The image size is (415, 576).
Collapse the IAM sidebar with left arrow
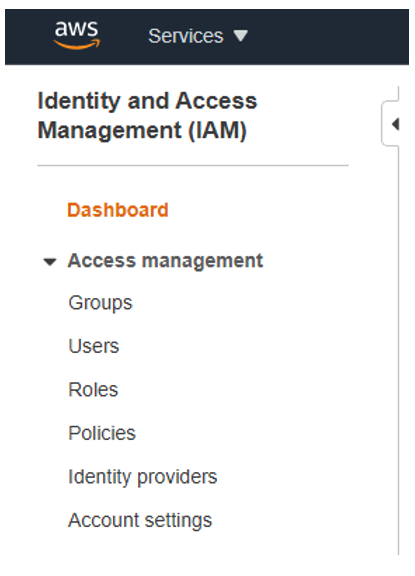coord(395,124)
